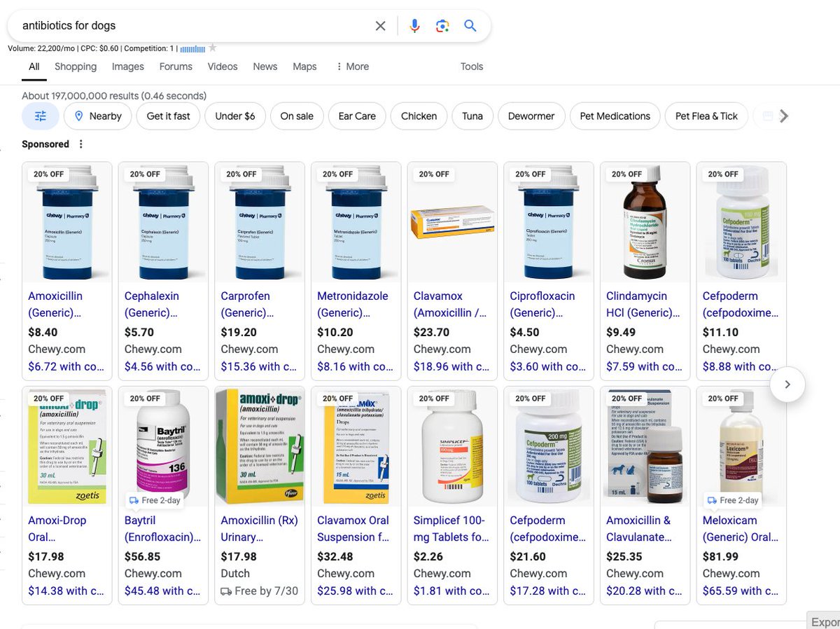The width and height of the screenshot is (840, 629).
Task: Clear the search query with the X icon
Action: pos(380,25)
